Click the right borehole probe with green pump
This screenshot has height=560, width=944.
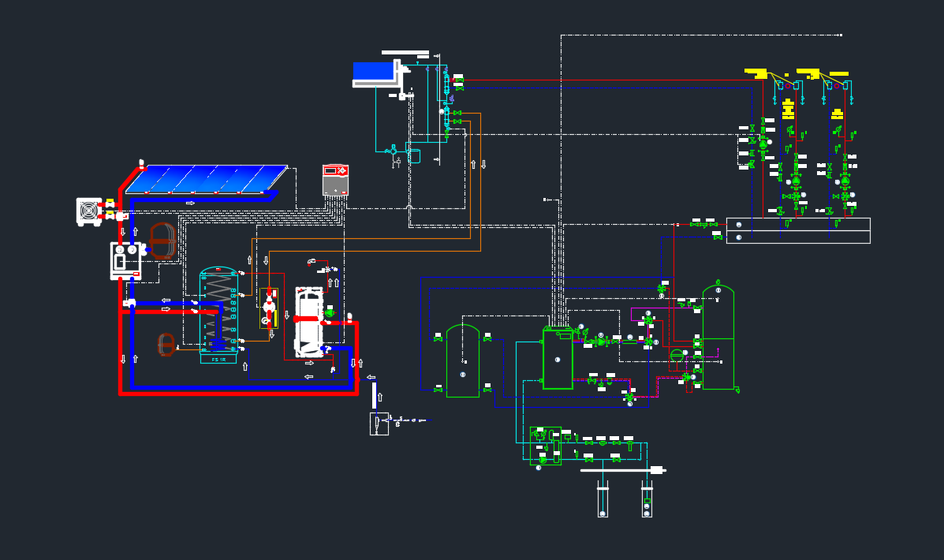(647, 498)
